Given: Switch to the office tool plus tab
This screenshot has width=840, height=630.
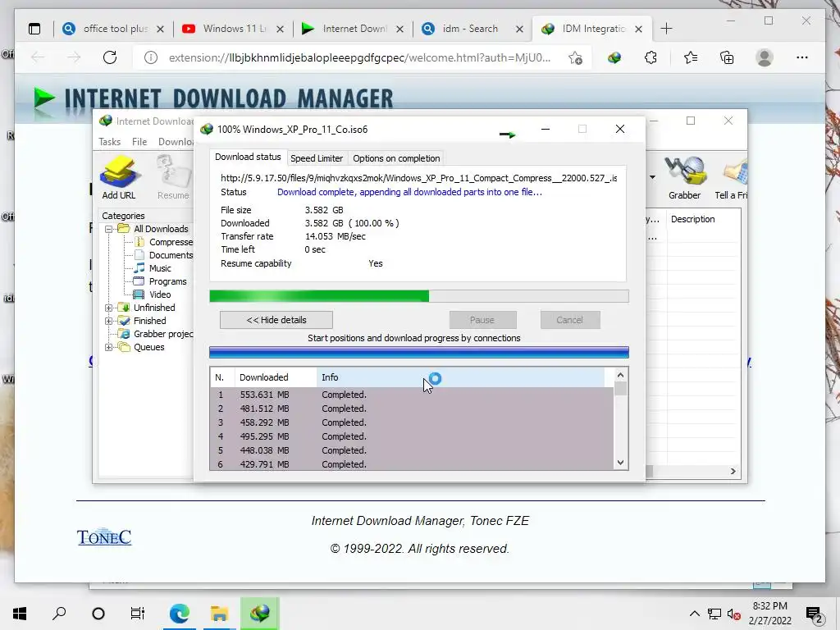Looking at the screenshot, I should 113,29.
